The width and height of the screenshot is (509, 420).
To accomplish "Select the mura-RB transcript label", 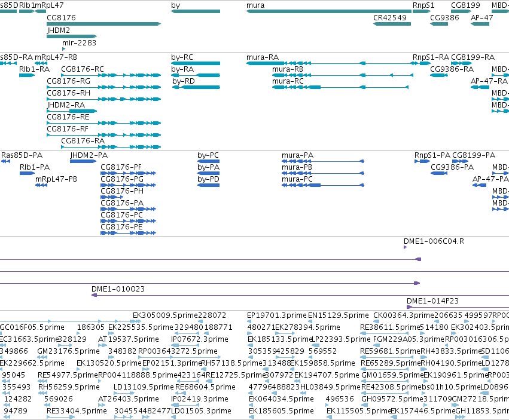I will [x=288, y=69].
